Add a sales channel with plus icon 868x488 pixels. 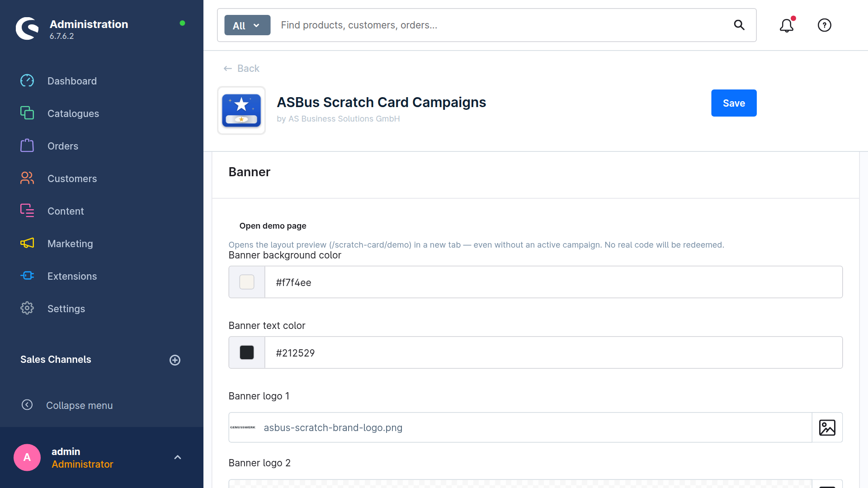[175, 360]
